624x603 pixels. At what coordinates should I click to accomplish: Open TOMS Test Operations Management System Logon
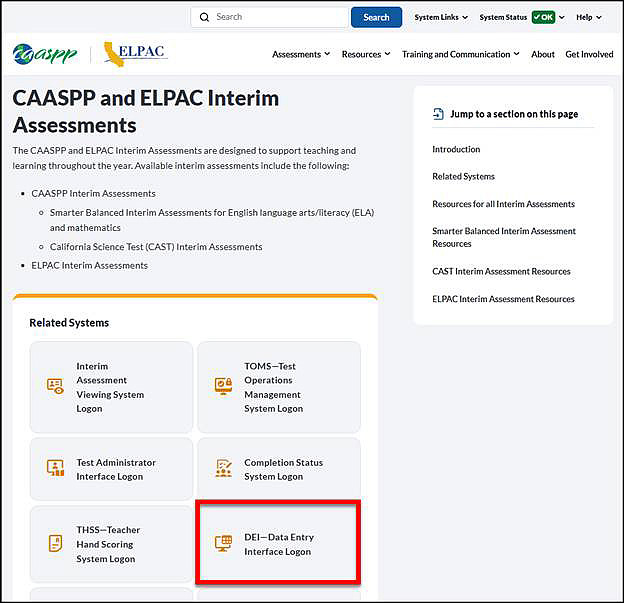[x=279, y=387]
